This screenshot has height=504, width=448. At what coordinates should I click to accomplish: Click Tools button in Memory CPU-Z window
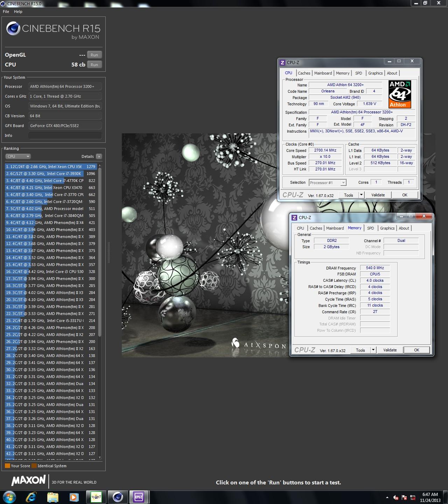tap(360, 350)
